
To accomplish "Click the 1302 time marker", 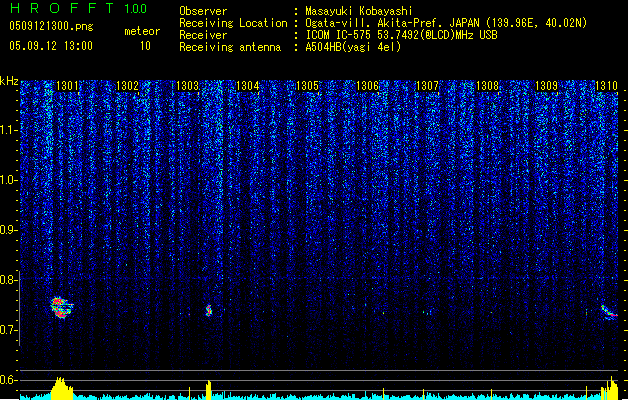I will pos(127,86).
